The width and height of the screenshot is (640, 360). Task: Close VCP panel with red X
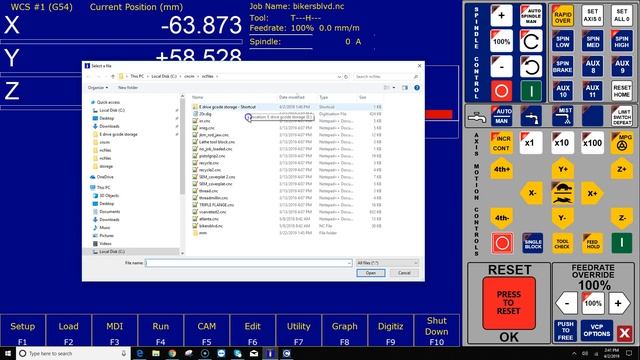click(x=624, y=333)
